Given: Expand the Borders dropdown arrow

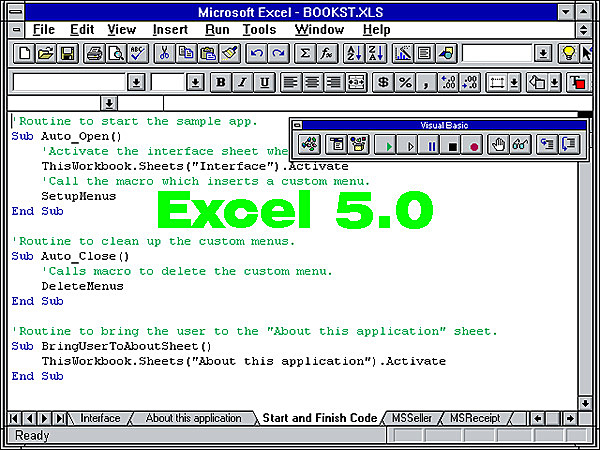Looking at the screenshot, I should pyautogui.click(x=514, y=82).
